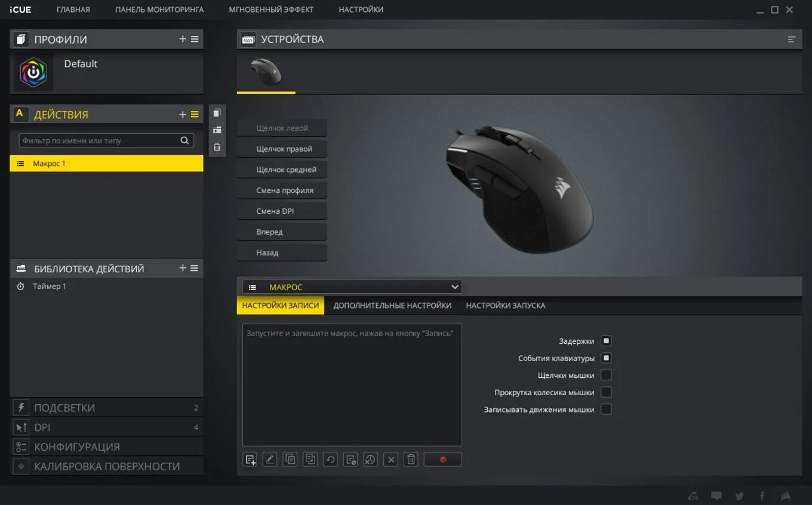The width and height of the screenshot is (812, 505).
Task: Click the X clear icon in macro toolbar
Action: point(390,460)
